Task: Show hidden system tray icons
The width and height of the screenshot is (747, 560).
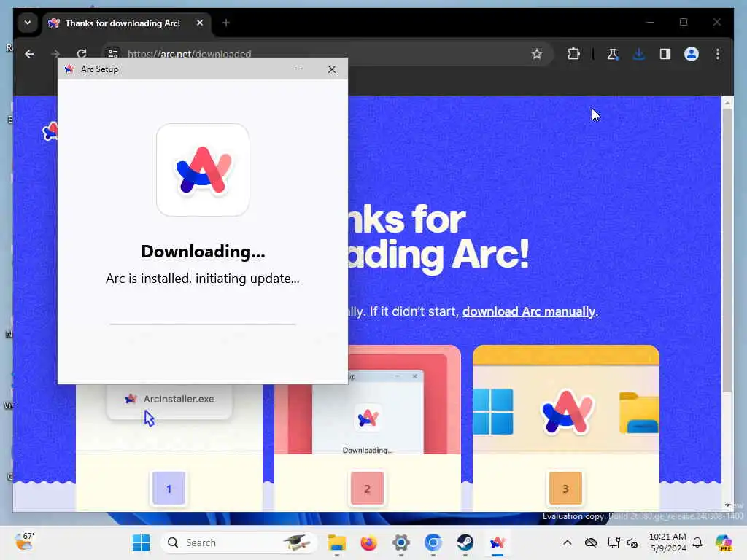Action: pyautogui.click(x=568, y=542)
